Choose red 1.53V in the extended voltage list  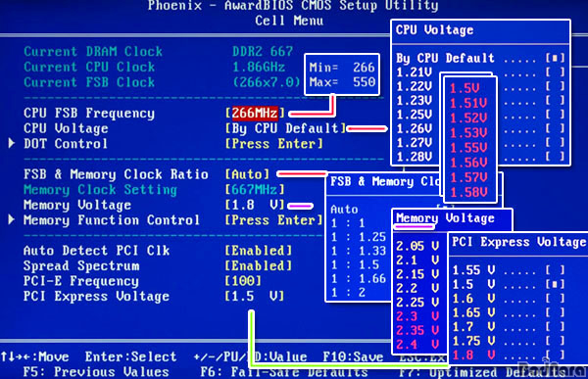click(468, 133)
